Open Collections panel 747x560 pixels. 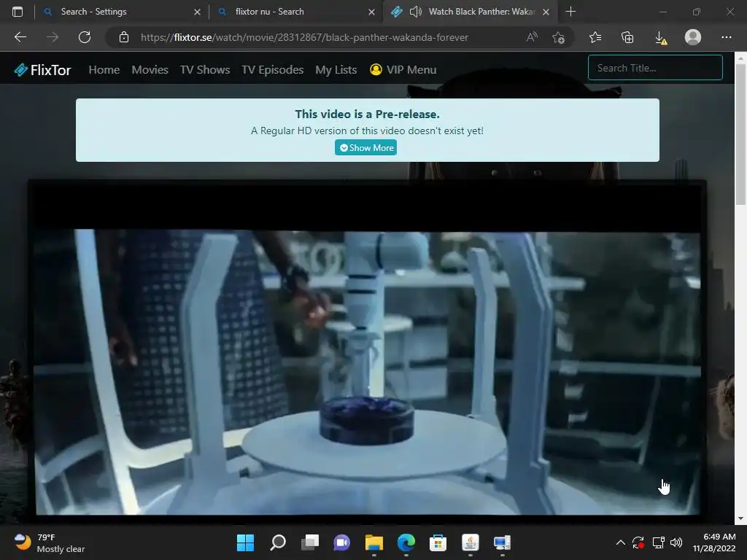coord(627,37)
